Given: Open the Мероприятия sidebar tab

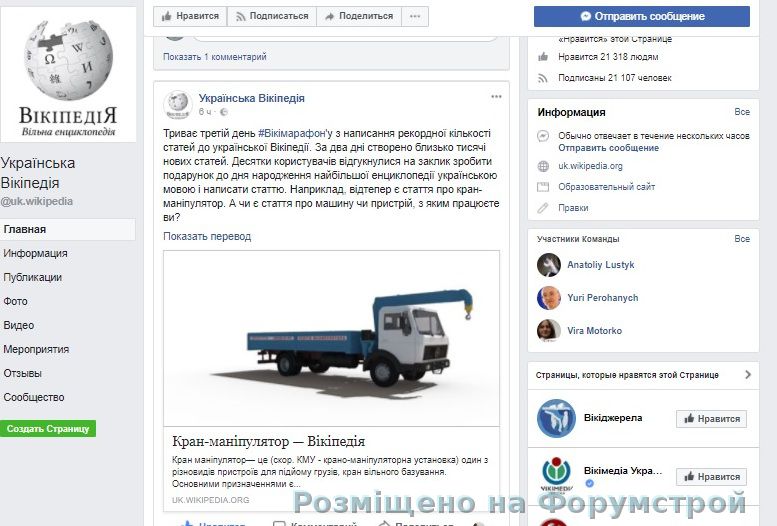Looking at the screenshot, I should coord(36,349).
